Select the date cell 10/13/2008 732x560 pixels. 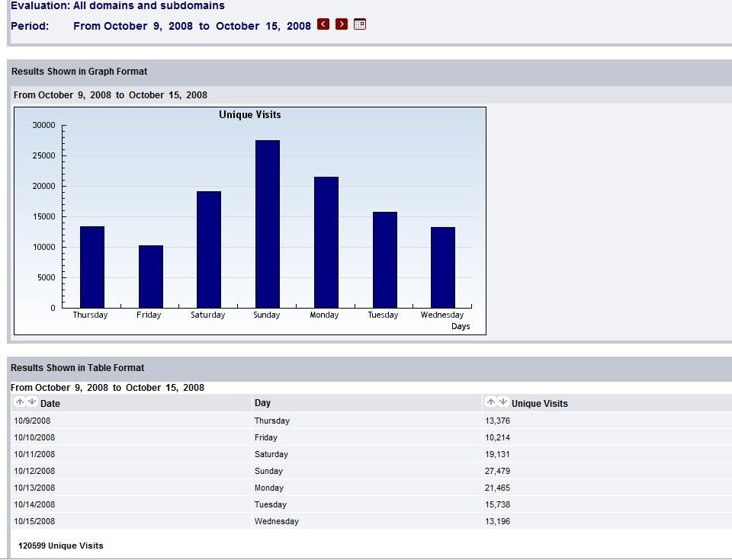point(34,488)
